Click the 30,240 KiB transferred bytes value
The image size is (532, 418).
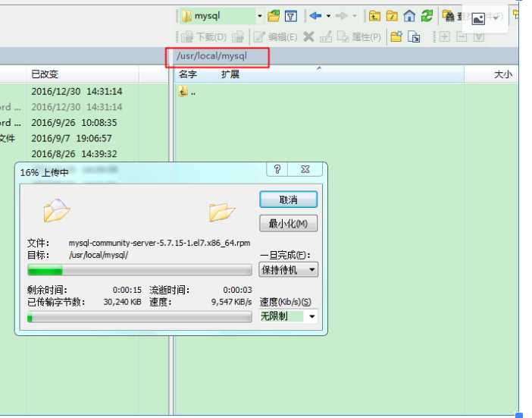[122, 302]
